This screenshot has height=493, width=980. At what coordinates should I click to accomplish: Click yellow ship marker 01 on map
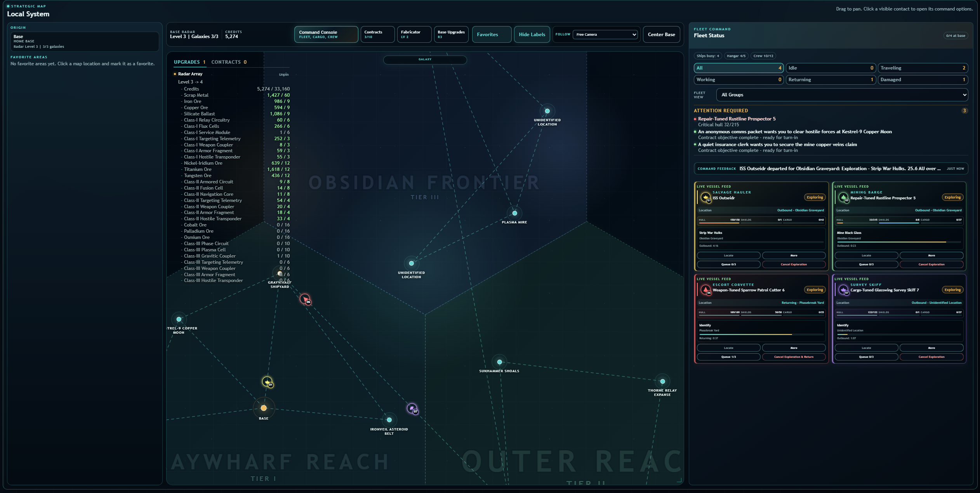268,382
